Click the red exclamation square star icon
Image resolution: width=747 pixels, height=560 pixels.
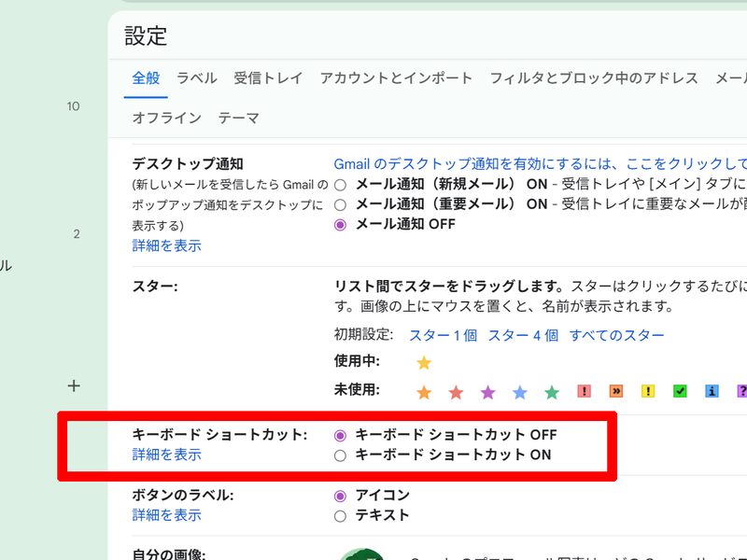584,392
